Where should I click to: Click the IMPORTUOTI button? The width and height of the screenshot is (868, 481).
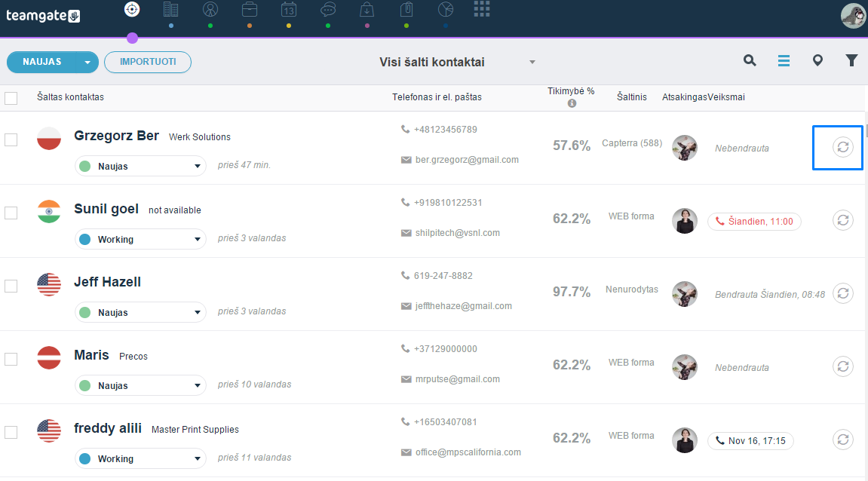point(148,62)
